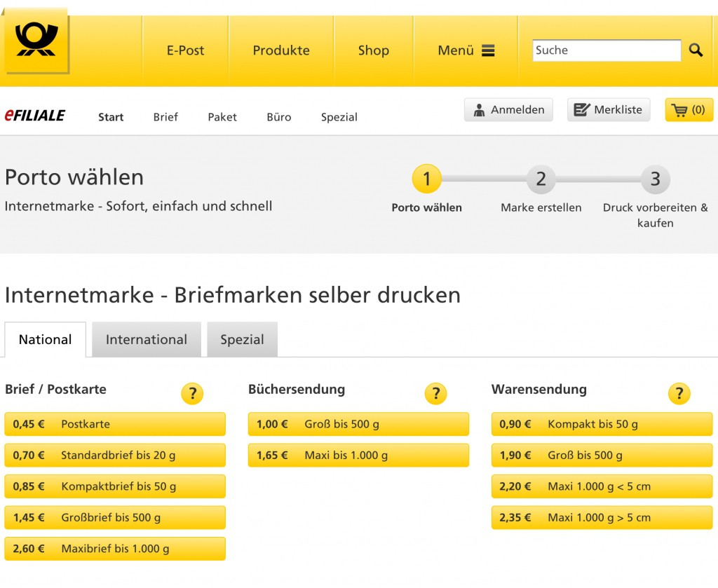Open the Büro navigation menu
This screenshot has height=588, width=718.
[278, 117]
